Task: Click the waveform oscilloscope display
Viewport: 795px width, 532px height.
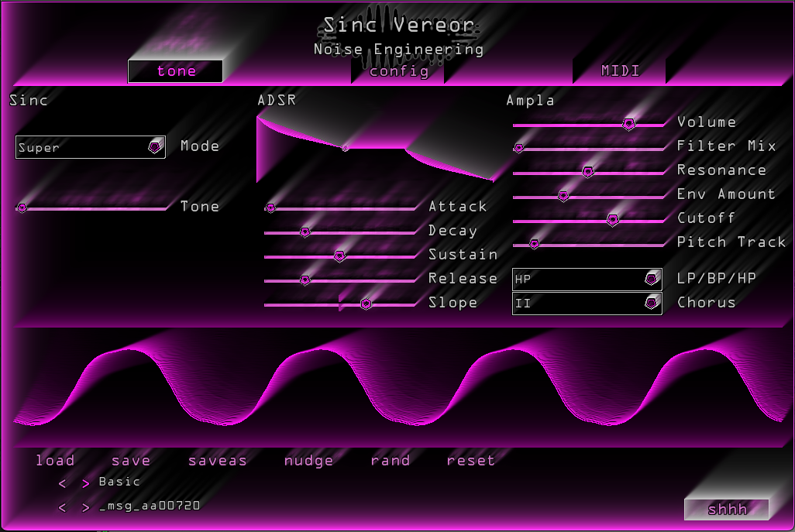Action: pyautogui.click(x=397, y=383)
